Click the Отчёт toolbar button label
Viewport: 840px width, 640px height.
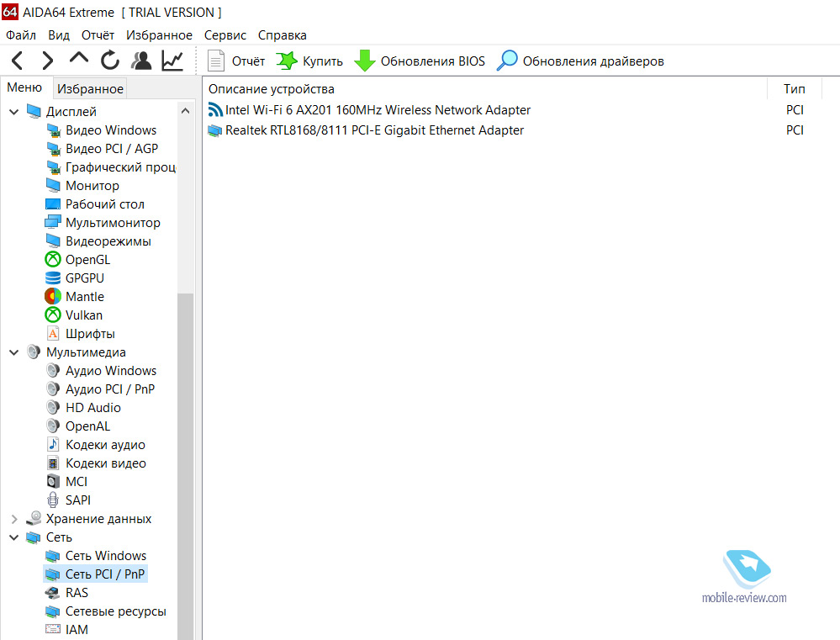coord(249,61)
